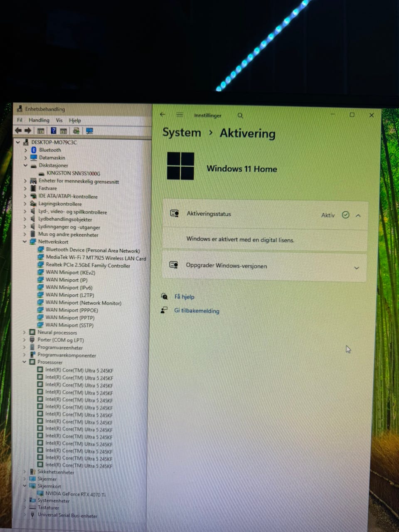Screen dimensions: 399x532
Task: Open the Få hjelp link
Action: [184, 297]
